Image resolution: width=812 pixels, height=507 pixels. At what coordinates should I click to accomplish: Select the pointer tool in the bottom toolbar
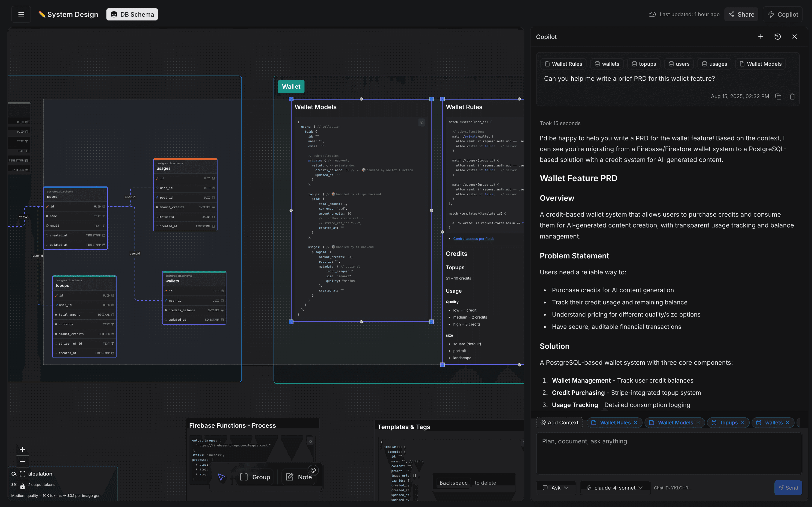tap(221, 477)
